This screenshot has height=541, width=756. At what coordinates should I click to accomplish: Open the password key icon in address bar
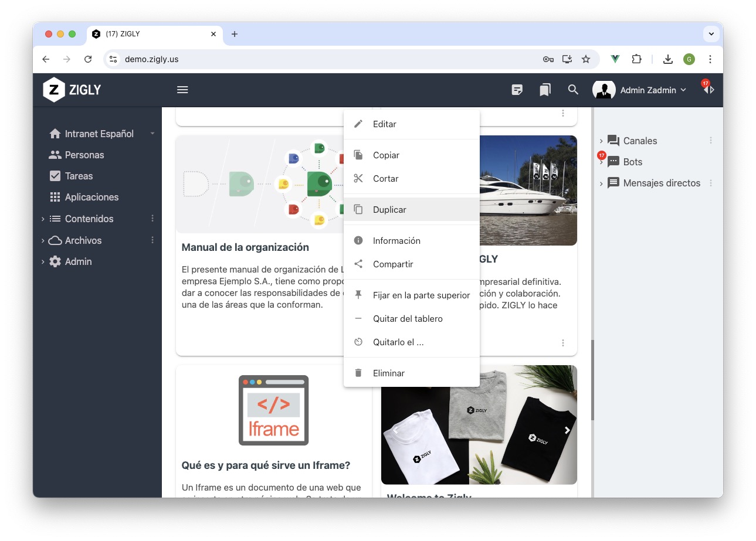548,59
